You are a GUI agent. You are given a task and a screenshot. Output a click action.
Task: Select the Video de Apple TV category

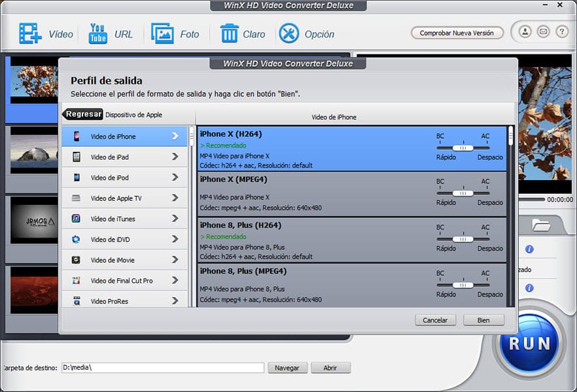pos(125,198)
